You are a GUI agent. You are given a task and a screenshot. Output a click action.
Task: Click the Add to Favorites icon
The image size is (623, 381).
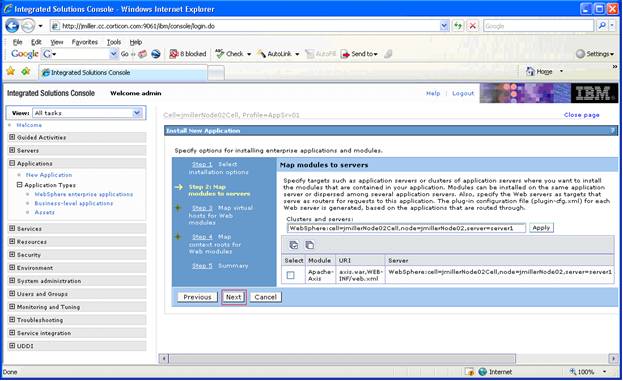[26, 72]
